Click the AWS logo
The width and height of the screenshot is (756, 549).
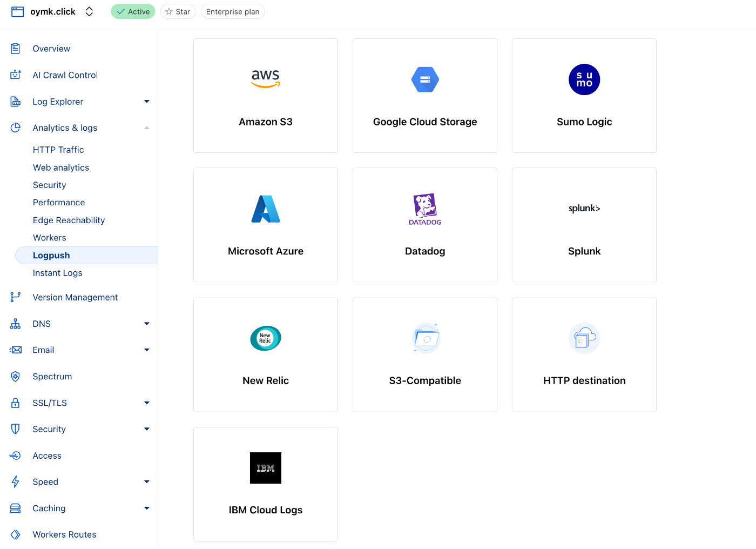266,79
